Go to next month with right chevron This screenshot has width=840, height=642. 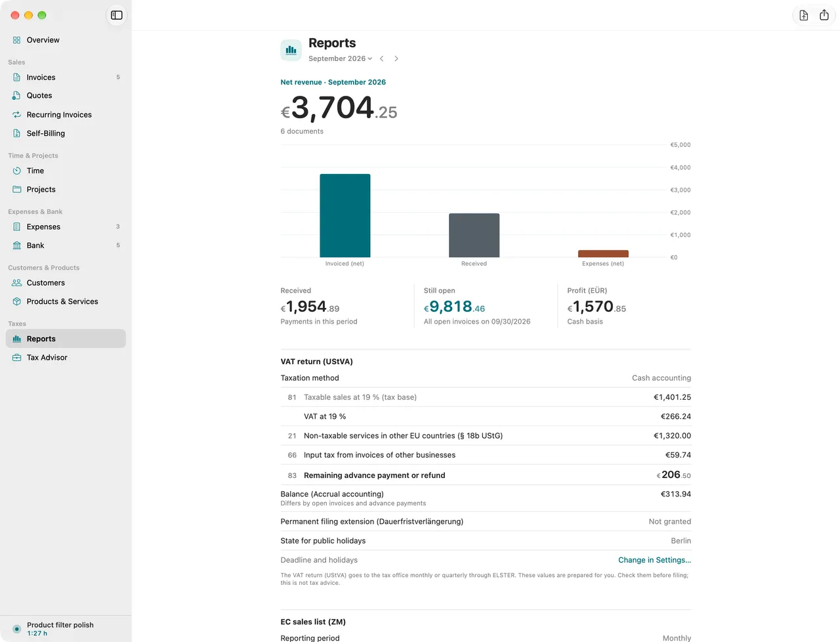tap(396, 58)
